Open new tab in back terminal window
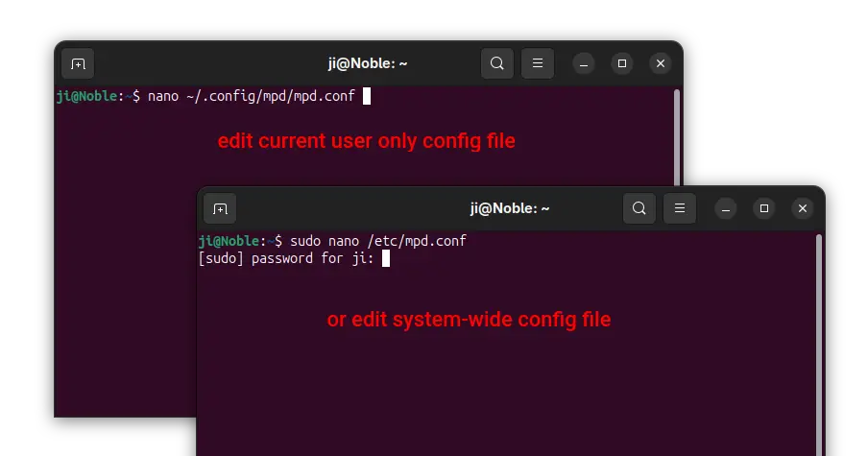Viewport: 868px width, 456px height. pos(78,63)
